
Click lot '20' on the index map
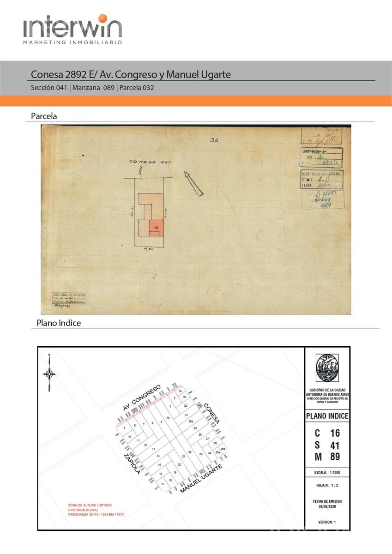click(179, 464)
